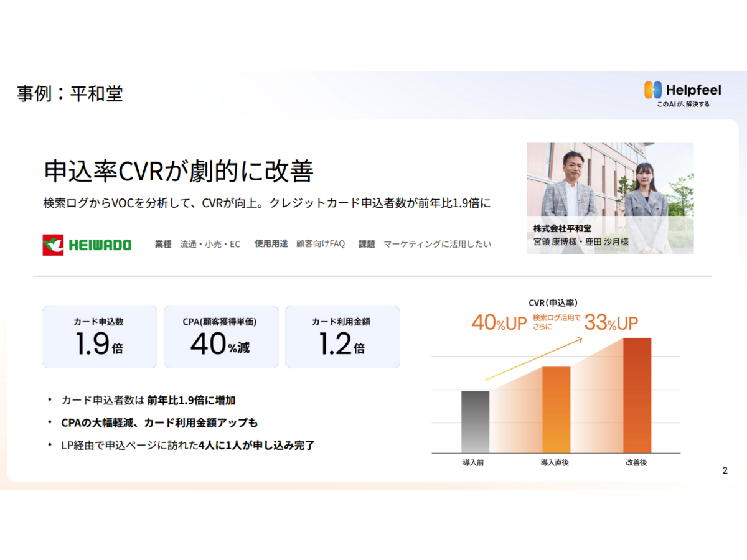
Task: Select the gray 導入前 bar
Action: [475, 421]
